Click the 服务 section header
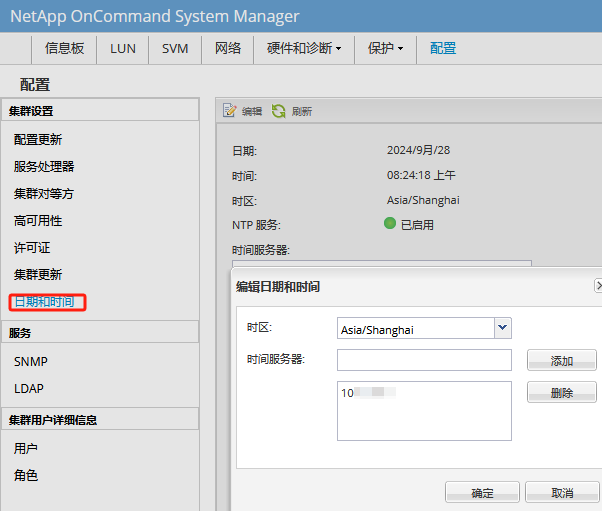602x511 pixels. coord(100,332)
